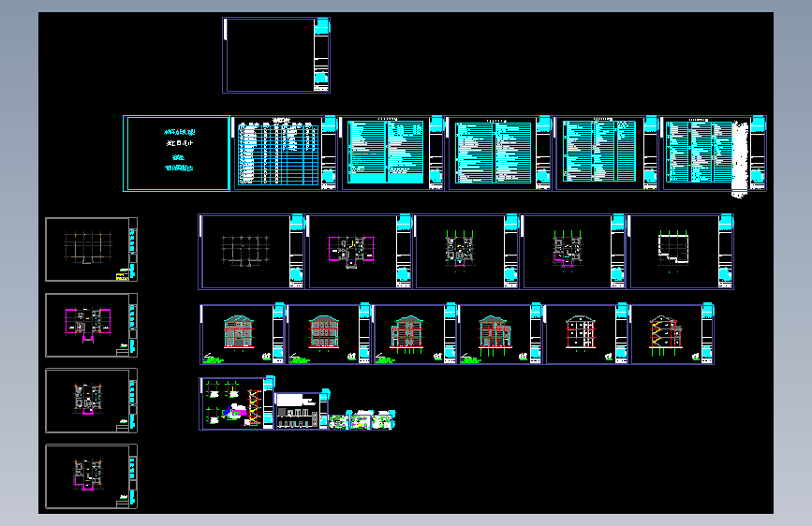The image size is (812, 526).
Task: Select the roof outline plan sheet
Action: 681,252
